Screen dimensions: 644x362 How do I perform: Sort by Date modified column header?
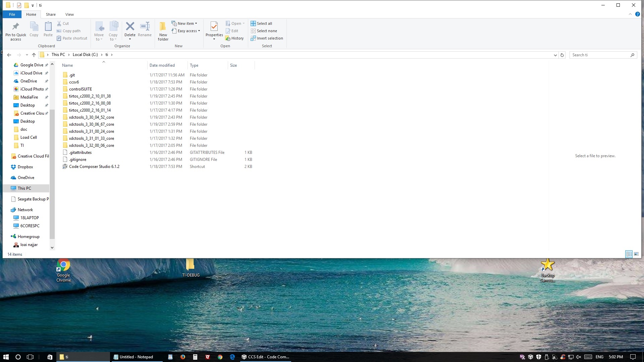pyautogui.click(x=167, y=65)
